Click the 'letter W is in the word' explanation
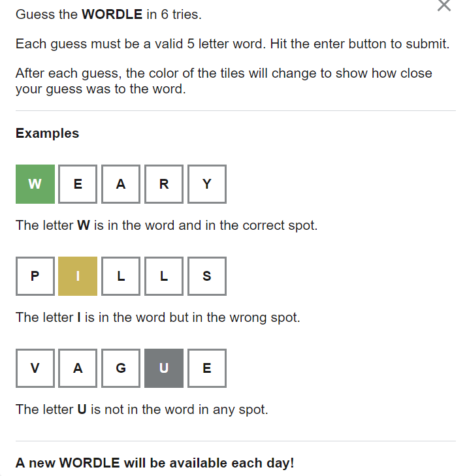Image resolution: width=467 pixels, height=476 pixels. click(166, 226)
